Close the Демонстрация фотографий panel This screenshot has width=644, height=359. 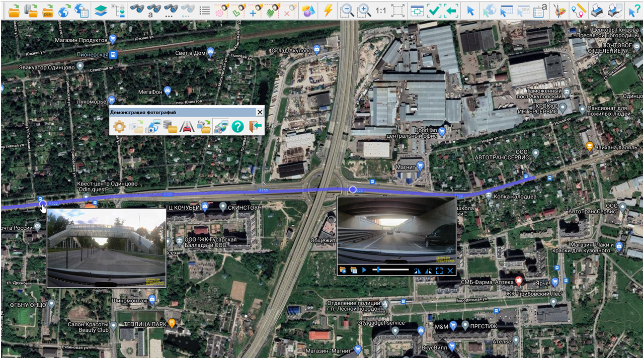(x=260, y=112)
